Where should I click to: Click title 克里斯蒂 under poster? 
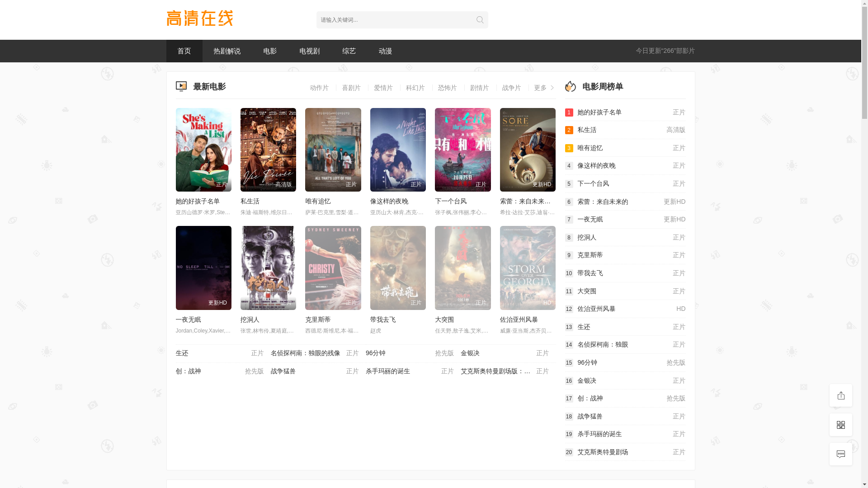pos(318,320)
